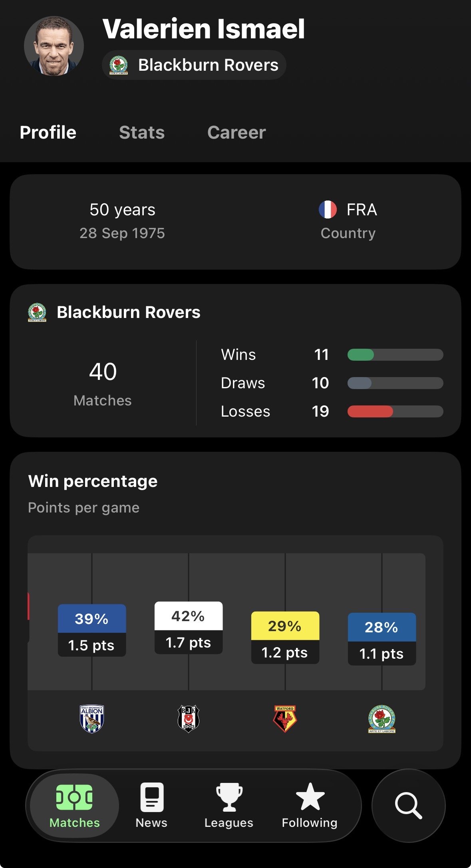The height and width of the screenshot is (868, 471).
Task: Open the Leagues trophy icon
Action: [x=229, y=797]
